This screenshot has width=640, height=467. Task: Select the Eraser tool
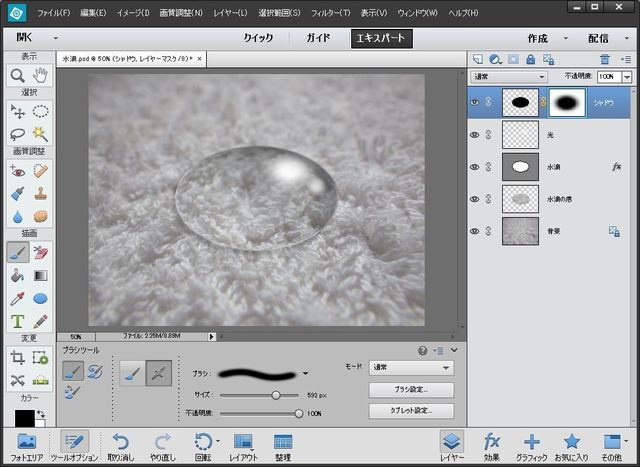click(x=41, y=252)
